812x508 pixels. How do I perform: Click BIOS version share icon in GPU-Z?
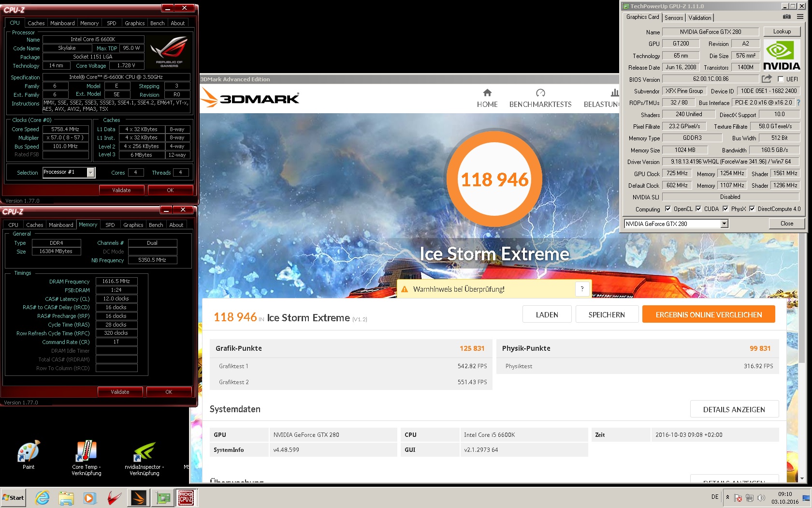[767, 78]
